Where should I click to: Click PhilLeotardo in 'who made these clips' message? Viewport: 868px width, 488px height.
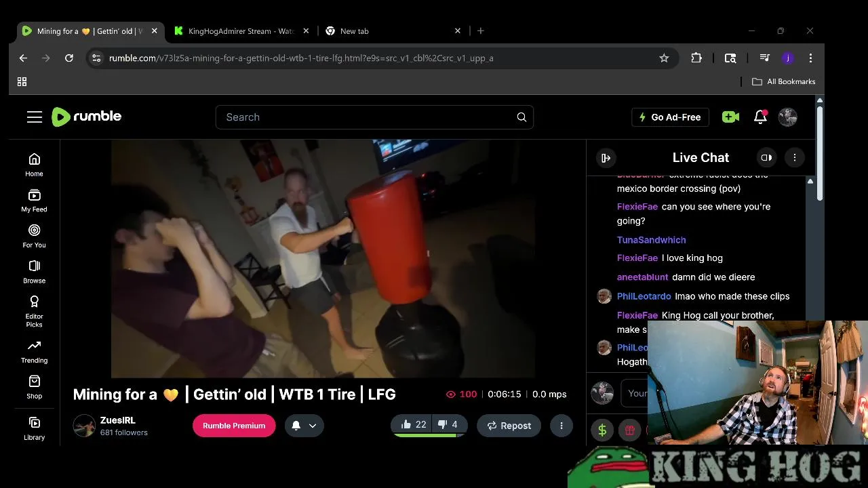click(x=644, y=296)
